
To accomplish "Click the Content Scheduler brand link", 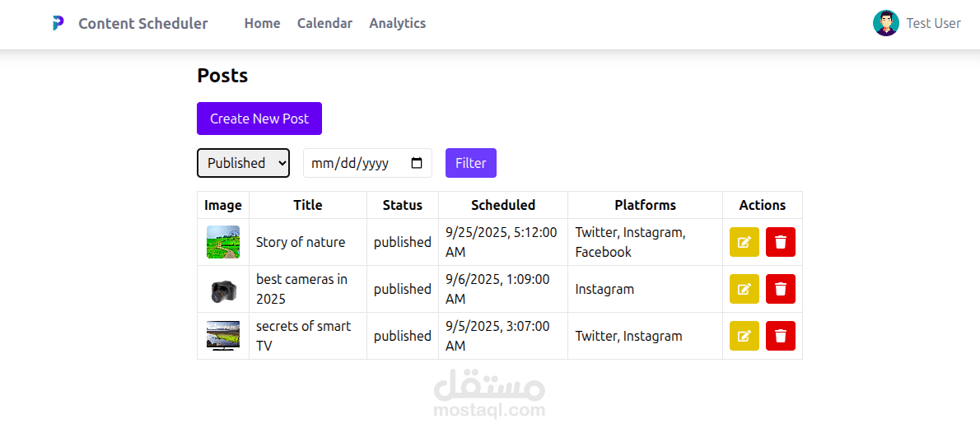I will pyautogui.click(x=143, y=24).
